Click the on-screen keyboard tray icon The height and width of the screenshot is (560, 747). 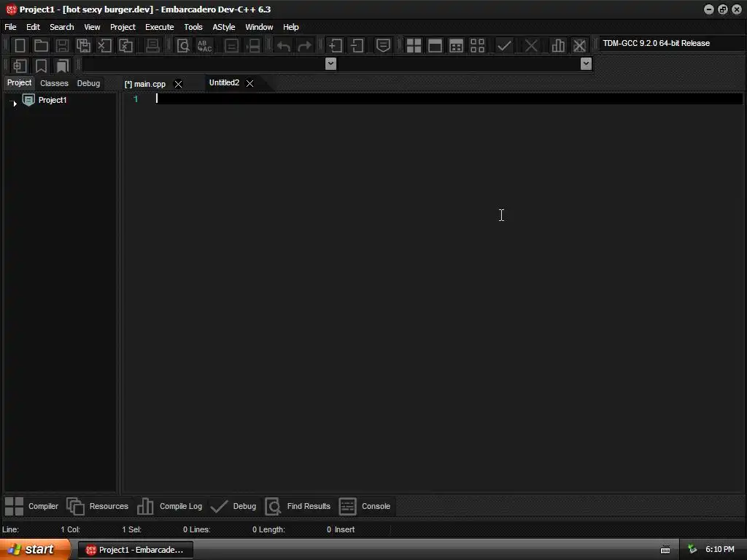coord(665,550)
